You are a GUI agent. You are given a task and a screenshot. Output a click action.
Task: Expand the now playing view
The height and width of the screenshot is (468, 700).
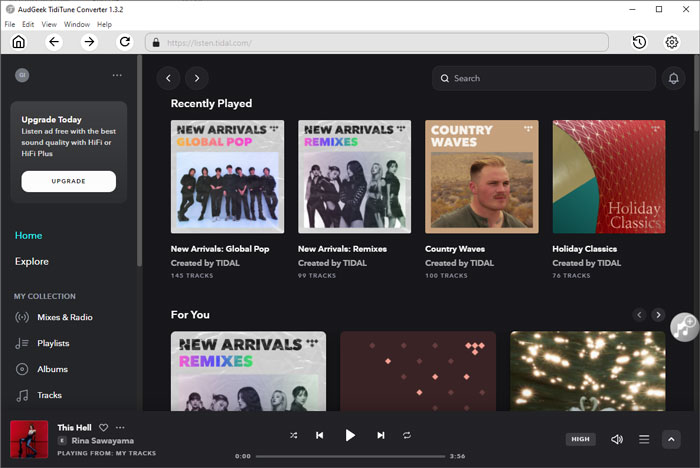click(671, 439)
